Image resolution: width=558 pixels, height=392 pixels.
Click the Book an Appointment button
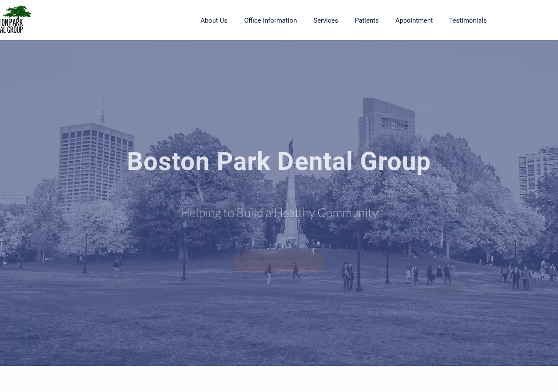(x=279, y=262)
